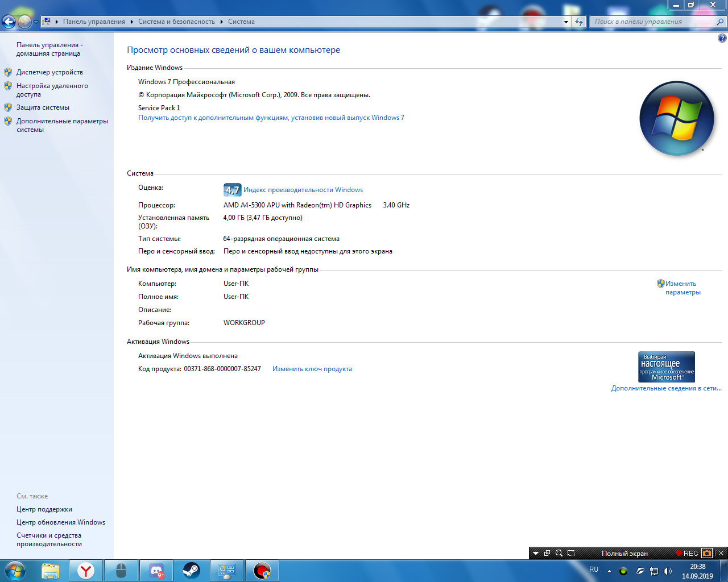The height and width of the screenshot is (582, 728).
Task: Take screenshot with camera icon
Action: click(707, 553)
